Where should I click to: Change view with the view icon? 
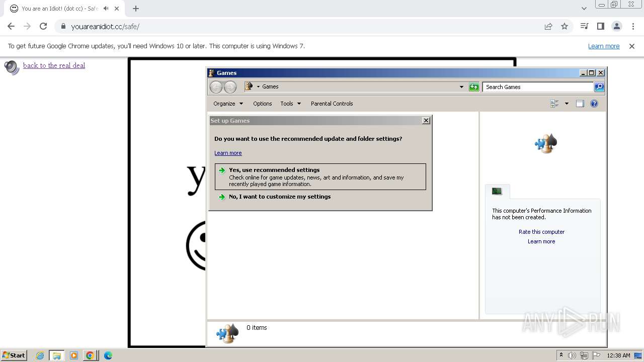click(555, 104)
